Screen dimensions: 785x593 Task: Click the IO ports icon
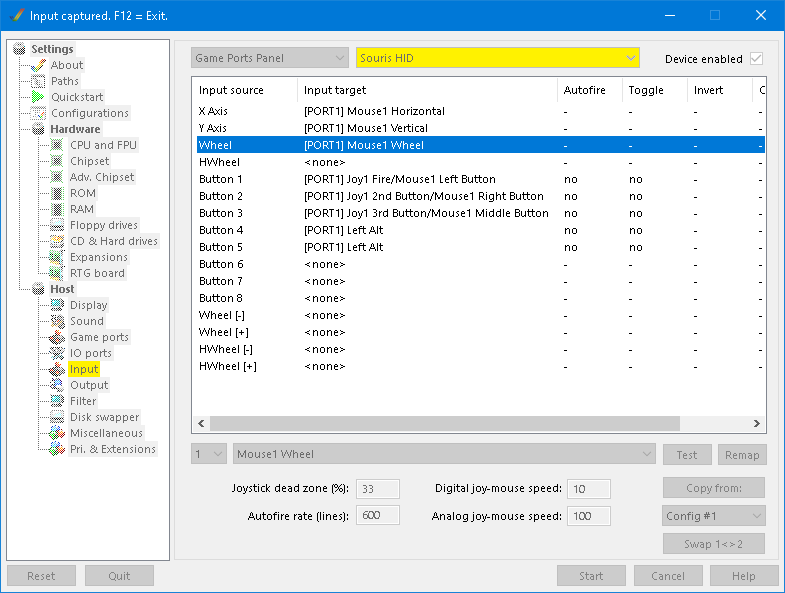coord(57,353)
